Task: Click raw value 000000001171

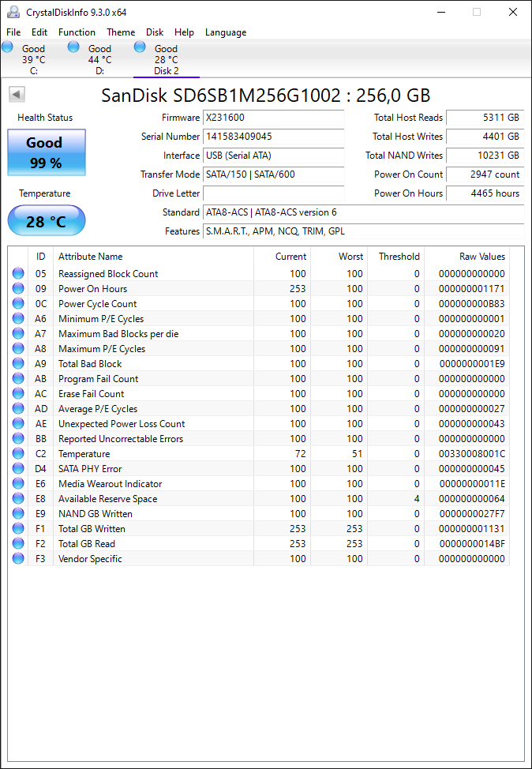Action: [x=472, y=288]
